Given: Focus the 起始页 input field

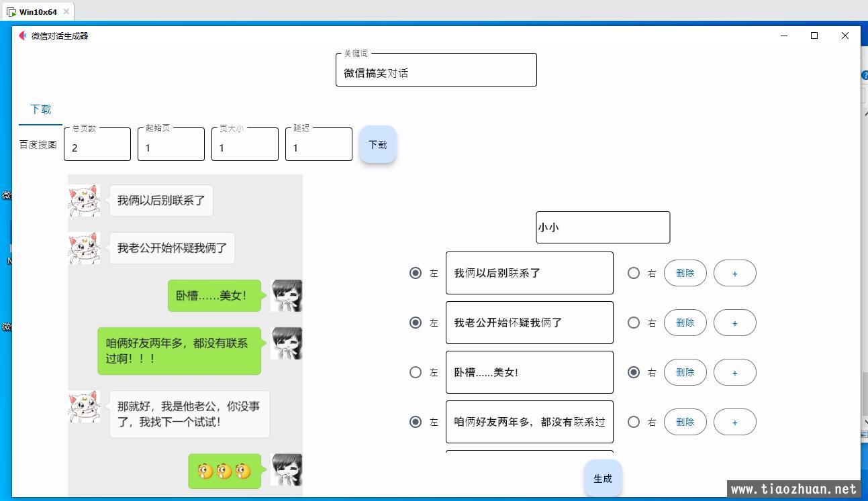Looking at the screenshot, I should pos(171,144).
